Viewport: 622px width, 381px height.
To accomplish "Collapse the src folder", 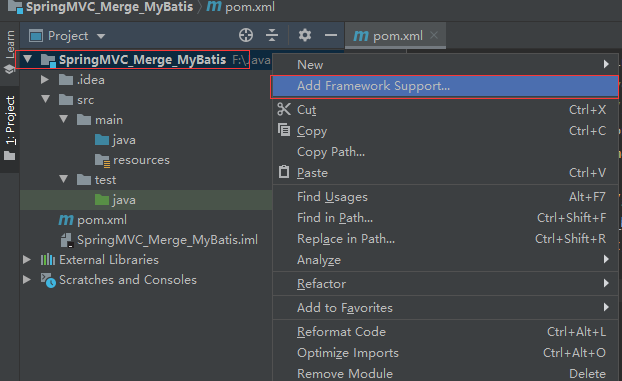I will point(46,99).
